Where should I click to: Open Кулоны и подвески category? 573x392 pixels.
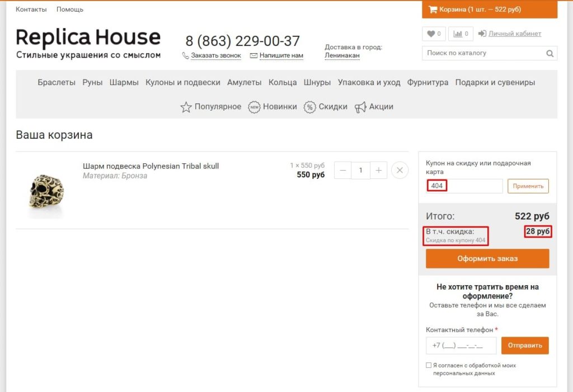[x=183, y=83]
